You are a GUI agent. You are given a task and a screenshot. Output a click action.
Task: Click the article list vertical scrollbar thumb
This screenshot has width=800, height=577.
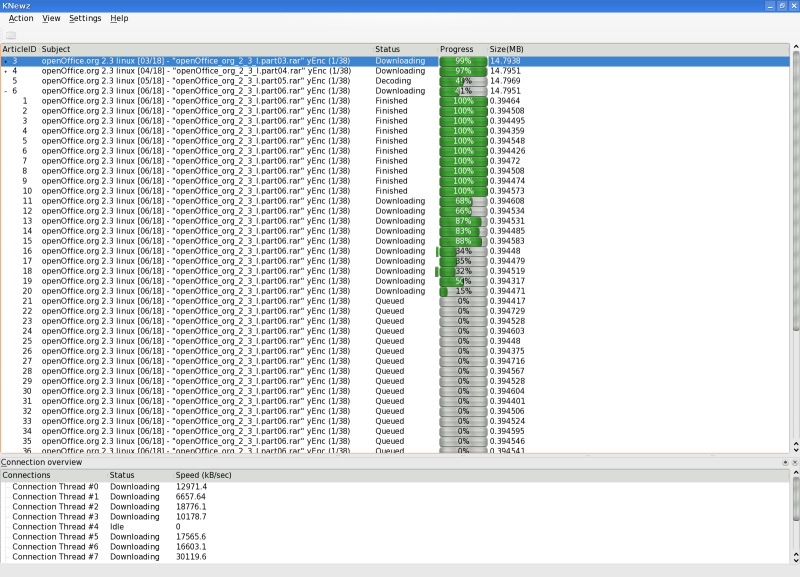[795, 191]
